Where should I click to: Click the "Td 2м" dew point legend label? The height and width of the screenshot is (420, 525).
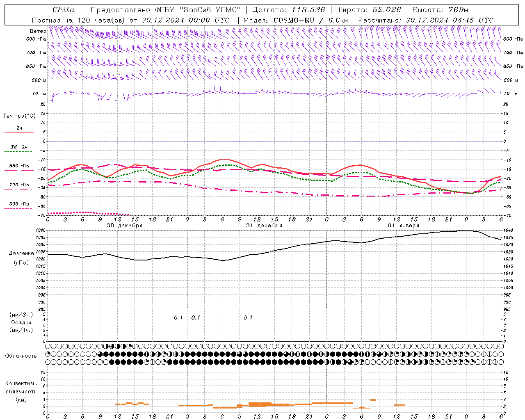tap(19, 147)
